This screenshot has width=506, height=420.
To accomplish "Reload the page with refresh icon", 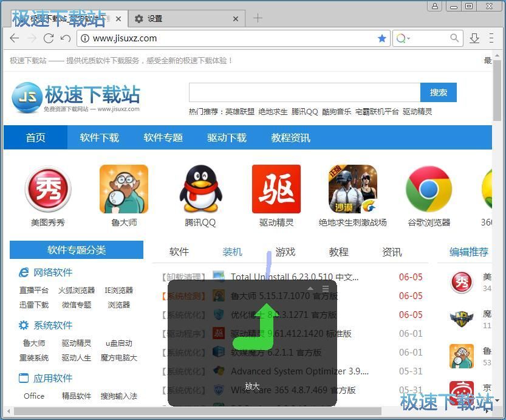I will pos(49,38).
